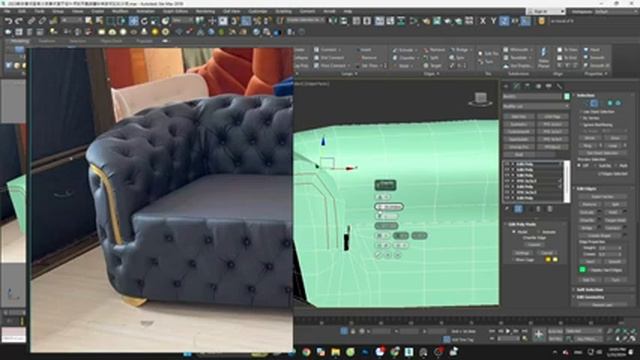Switch to the Hierarchy command panel tab

[527, 86]
